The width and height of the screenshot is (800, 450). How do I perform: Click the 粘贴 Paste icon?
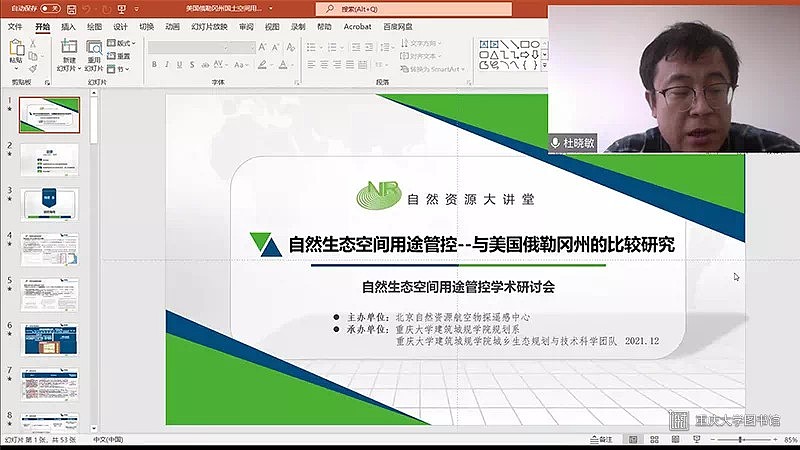coord(16,48)
